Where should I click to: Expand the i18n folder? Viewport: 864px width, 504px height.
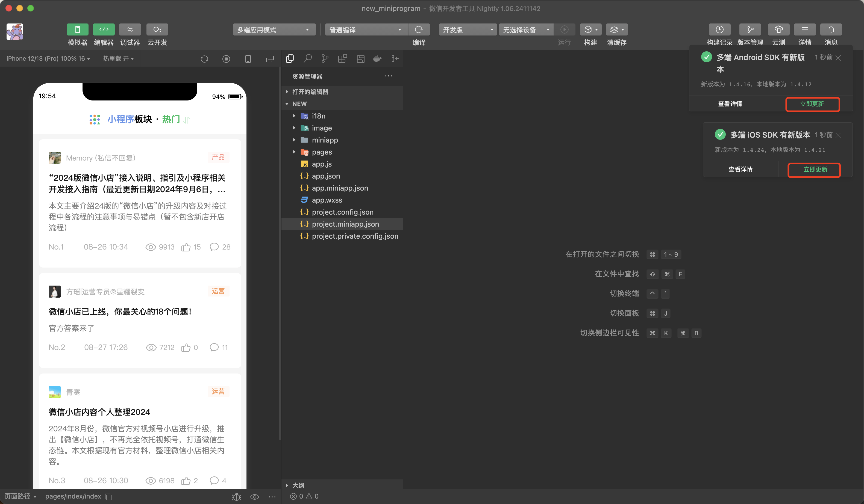tap(342, 116)
